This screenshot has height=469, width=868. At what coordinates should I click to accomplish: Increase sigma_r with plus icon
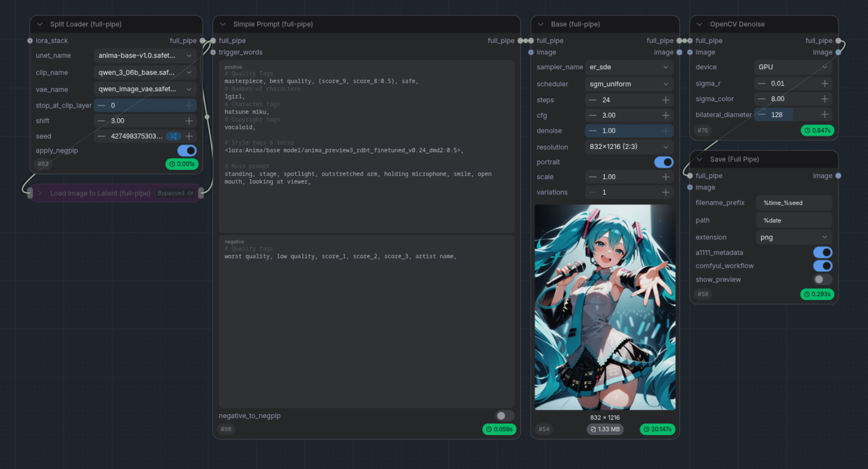point(825,83)
